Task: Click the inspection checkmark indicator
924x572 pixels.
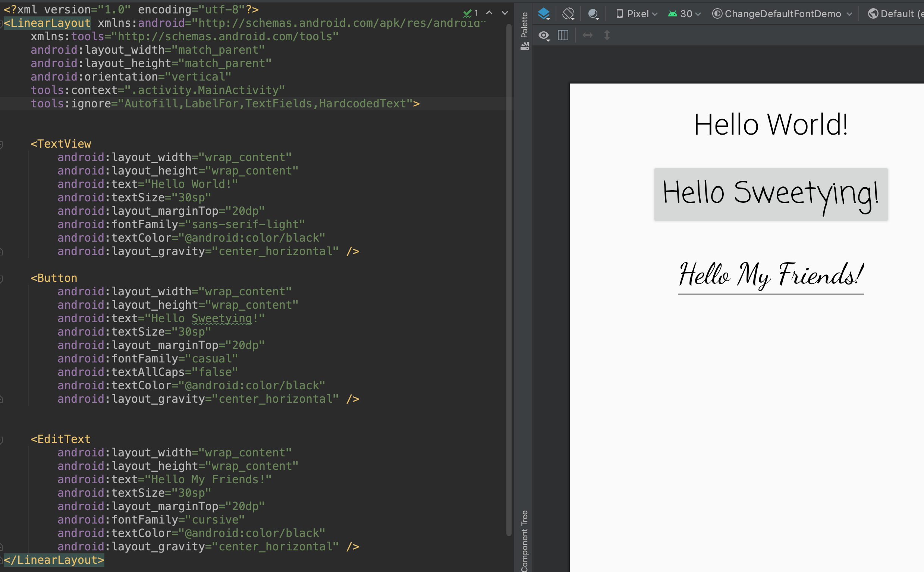Action: click(x=468, y=13)
